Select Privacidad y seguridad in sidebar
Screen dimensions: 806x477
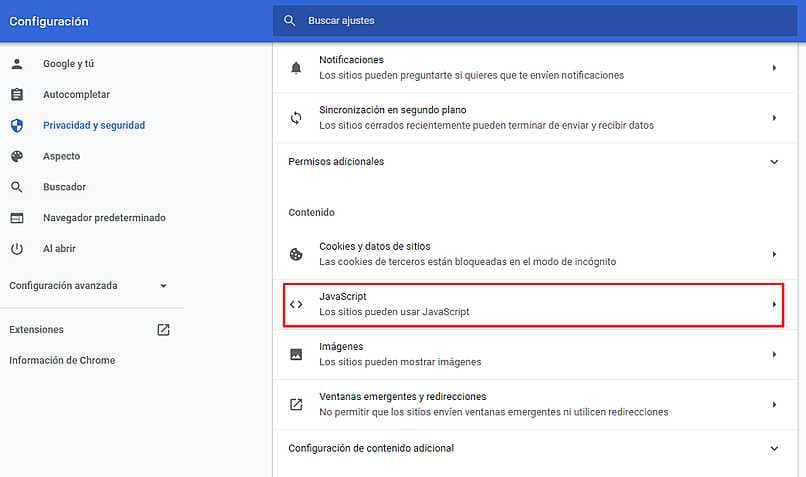(94, 125)
